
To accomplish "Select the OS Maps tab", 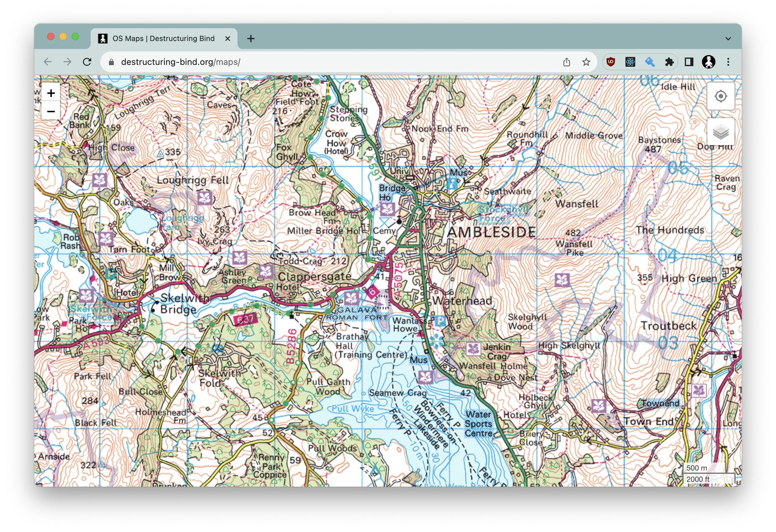I will pos(163,38).
